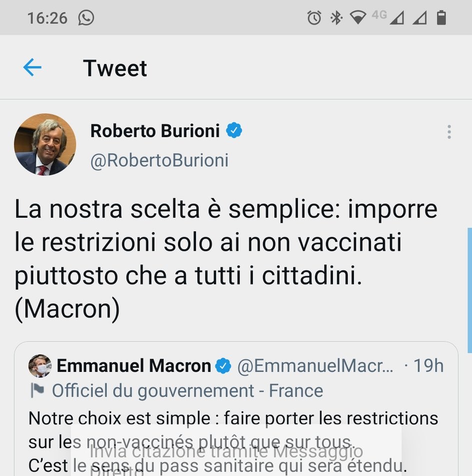472x476 pixels.
Task: Tap Roberto Burioni's blue verified badge
Action: click(234, 131)
